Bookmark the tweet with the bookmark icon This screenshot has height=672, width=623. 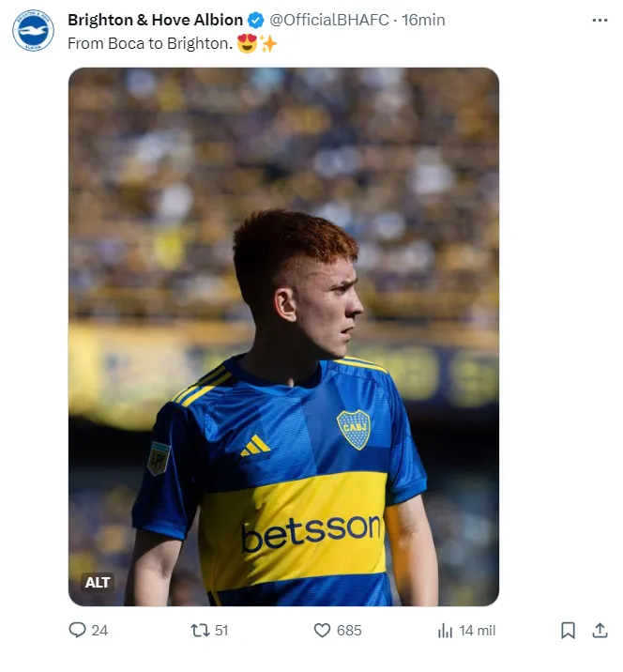point(568,631)
